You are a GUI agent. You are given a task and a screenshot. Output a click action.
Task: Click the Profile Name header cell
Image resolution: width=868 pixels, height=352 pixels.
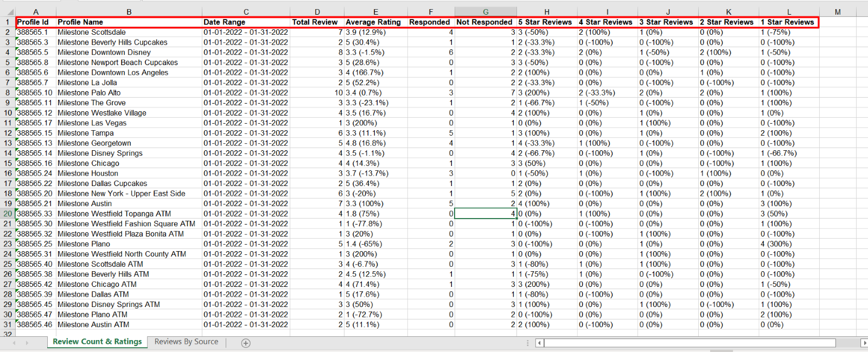click(129, 22)
